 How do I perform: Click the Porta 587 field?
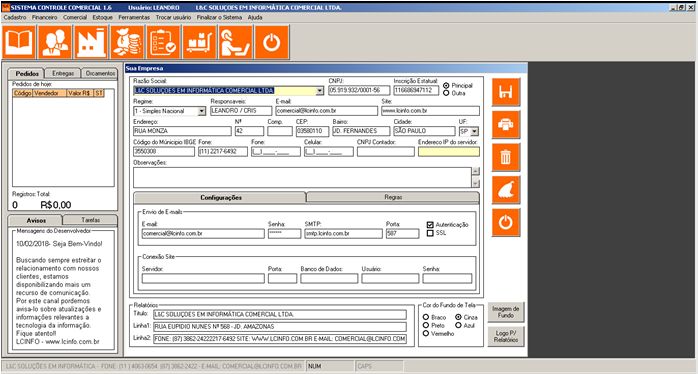pyautogui.click(x=402, y=233)
